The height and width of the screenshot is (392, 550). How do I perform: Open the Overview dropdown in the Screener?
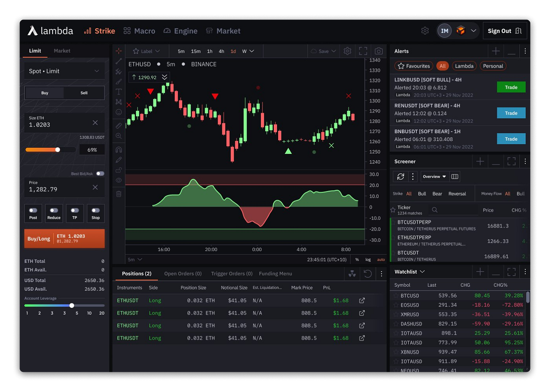434,176
